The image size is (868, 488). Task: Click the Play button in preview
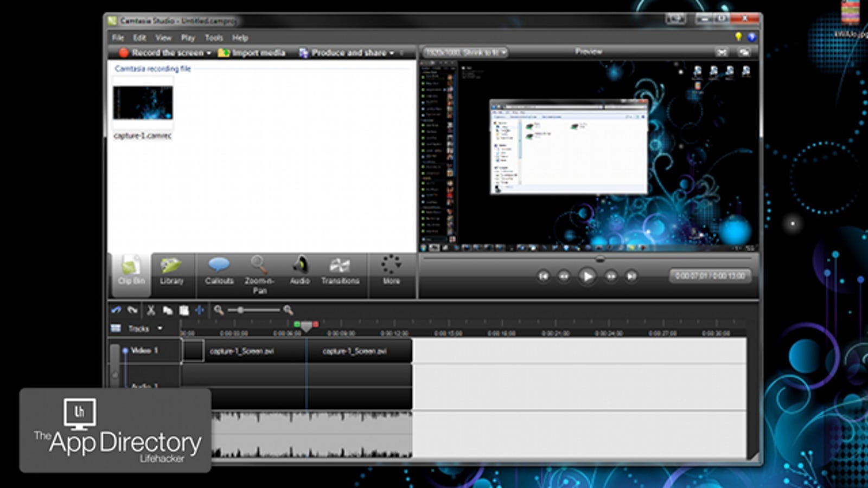click(x=587, y=276)
